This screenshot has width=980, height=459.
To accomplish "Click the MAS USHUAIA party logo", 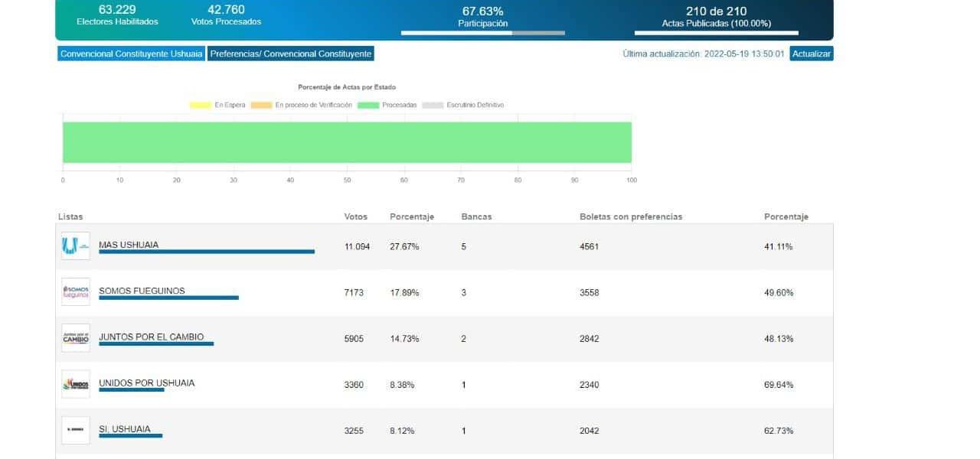I will pos(75,246).
